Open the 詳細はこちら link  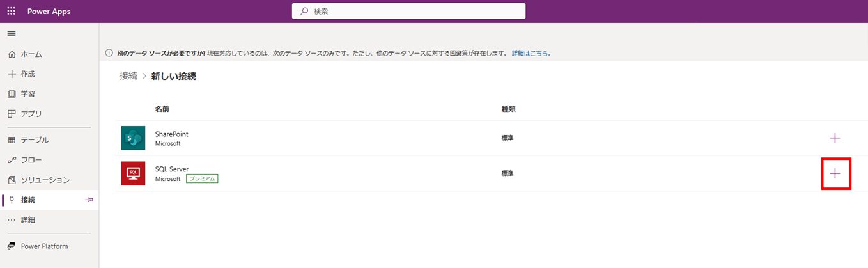(x=531, y=53)
